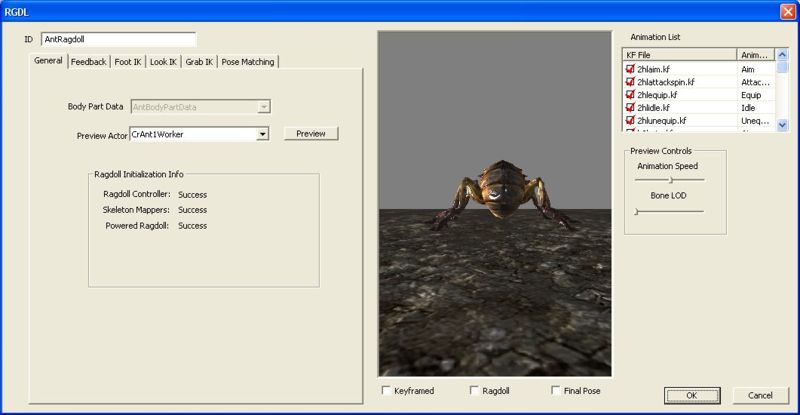The width and height of the screenshot is (800, 415).
Task: Switch to the General tab
Action: click(x=48, y=60)
